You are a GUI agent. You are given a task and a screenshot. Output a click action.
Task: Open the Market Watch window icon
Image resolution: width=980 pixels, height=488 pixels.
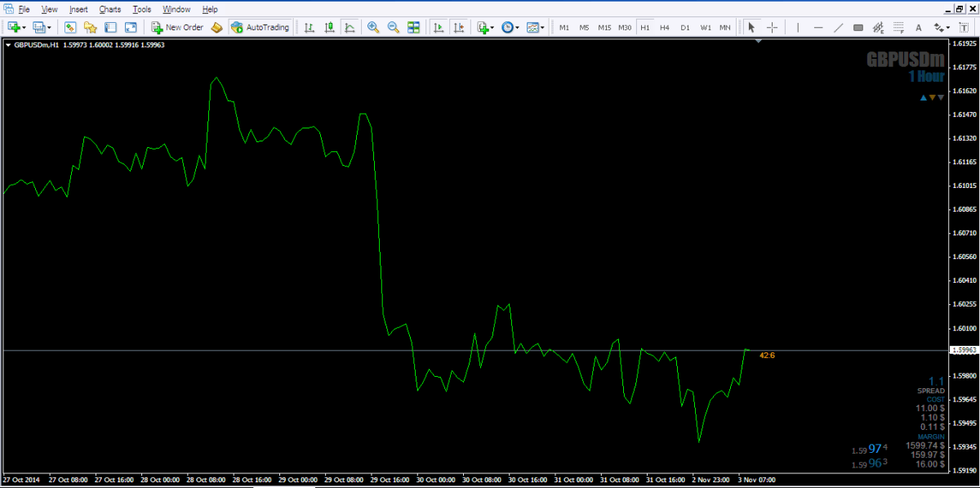70,27
